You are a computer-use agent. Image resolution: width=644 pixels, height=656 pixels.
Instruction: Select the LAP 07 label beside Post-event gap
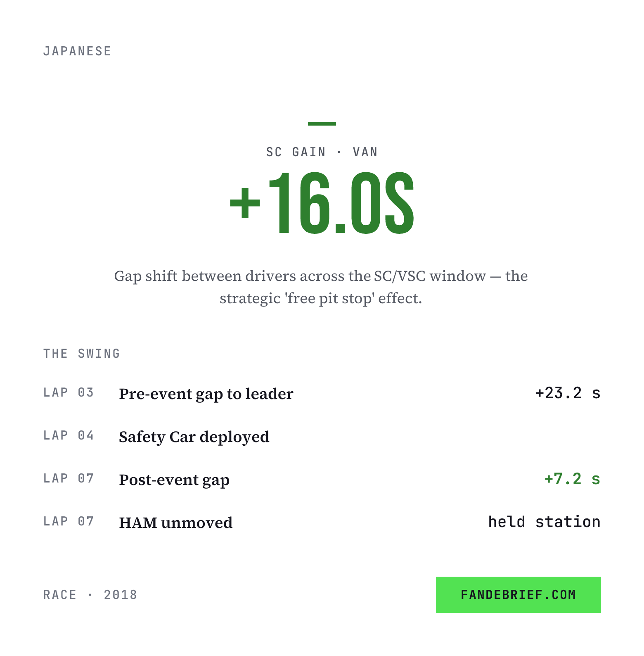[x=69, y=478]
